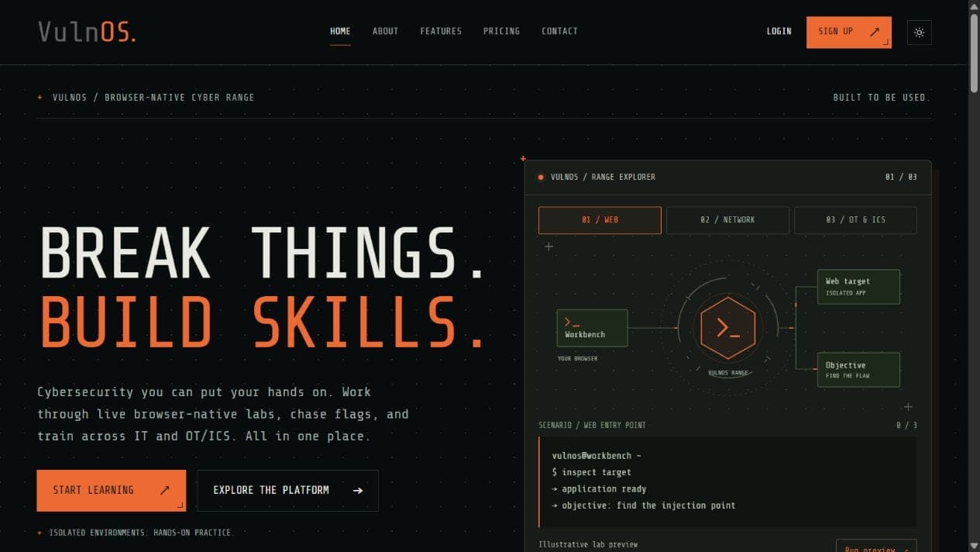Click the Login link
This screenshot has height=552, width=980.
(x=779, y=31)
